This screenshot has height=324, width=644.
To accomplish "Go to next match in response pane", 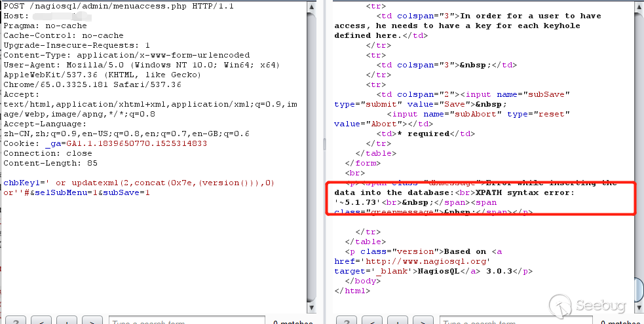I will [423, 320].
